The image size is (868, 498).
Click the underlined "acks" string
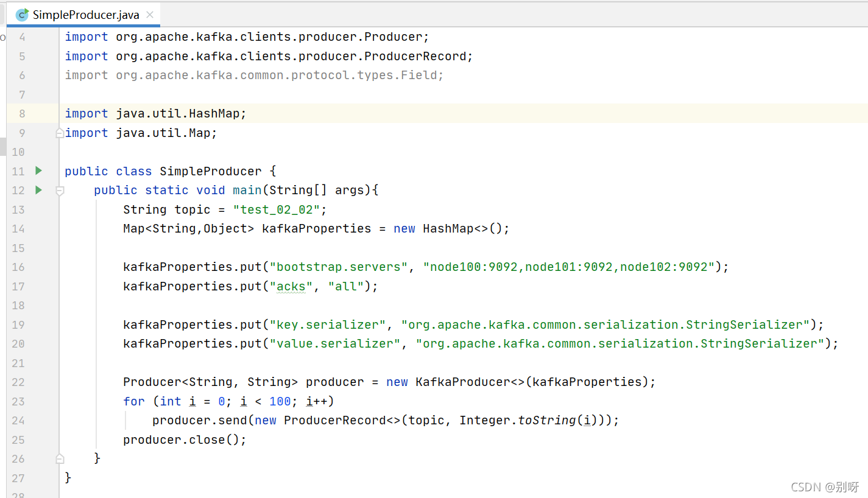click(291, 286)
